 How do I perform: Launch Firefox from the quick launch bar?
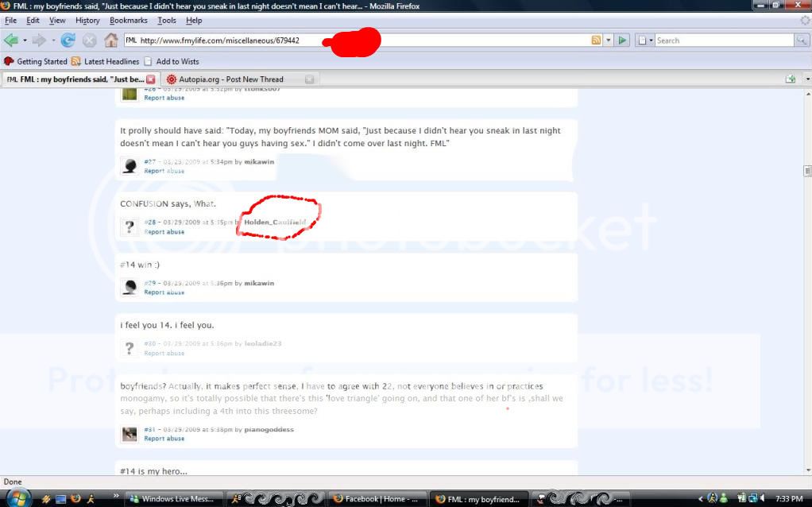(x=75, y=499)
